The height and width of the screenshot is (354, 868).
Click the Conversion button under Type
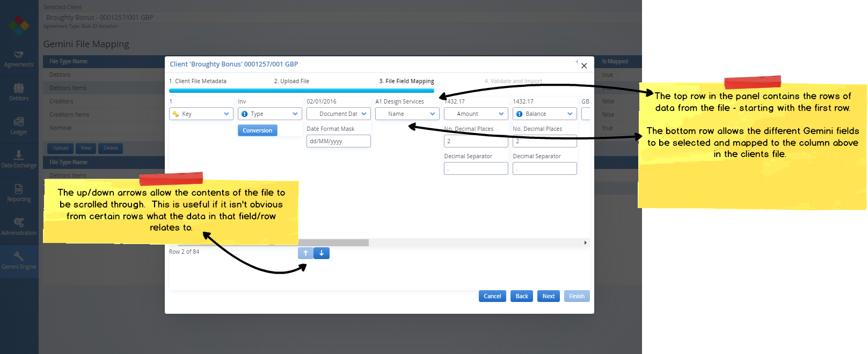click(x=258, y=130)
